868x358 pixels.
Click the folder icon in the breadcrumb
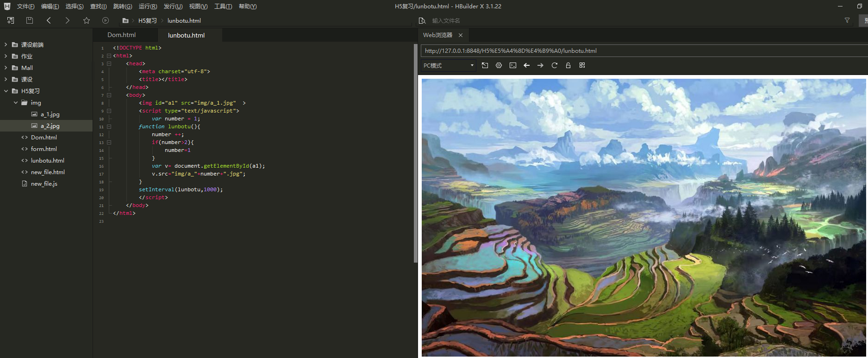125,21
